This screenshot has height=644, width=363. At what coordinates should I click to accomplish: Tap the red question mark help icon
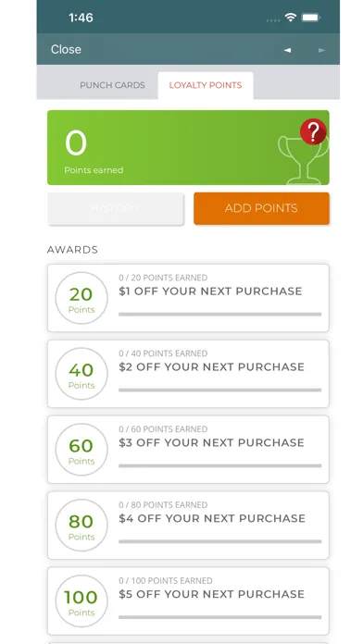pos(313,131)
